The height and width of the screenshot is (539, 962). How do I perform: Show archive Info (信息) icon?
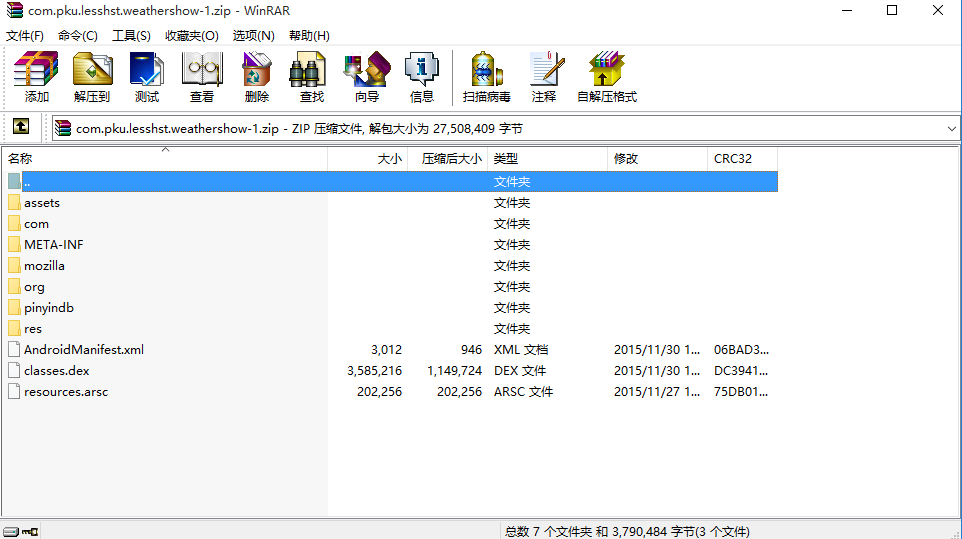[x=422, y=77]
